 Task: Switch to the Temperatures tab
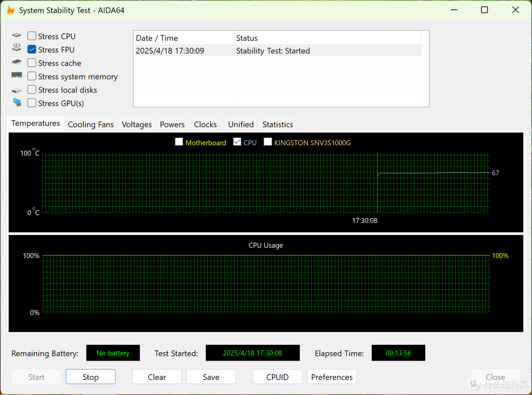click(35, 124)
